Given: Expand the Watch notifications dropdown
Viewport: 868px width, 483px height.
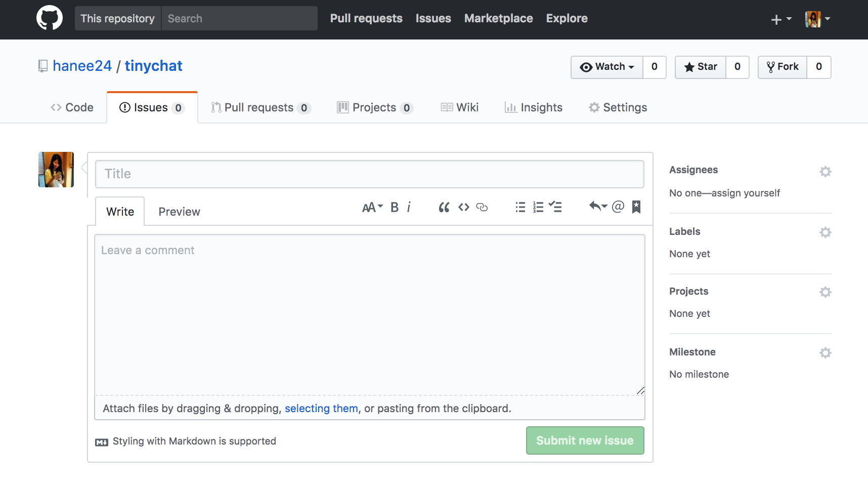Looking at the screenshot, I should point(607,67).
